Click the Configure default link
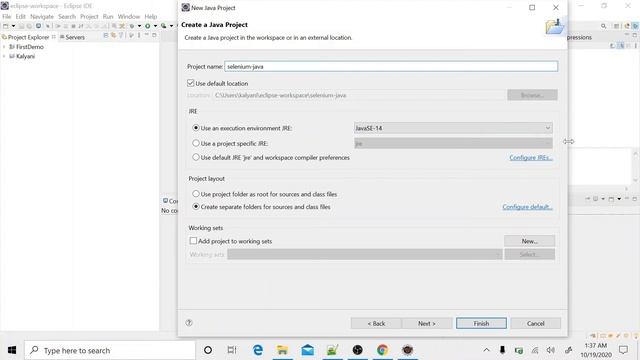Screen dimensions: 640x360 pyautogui.click(x=527, y=207)
